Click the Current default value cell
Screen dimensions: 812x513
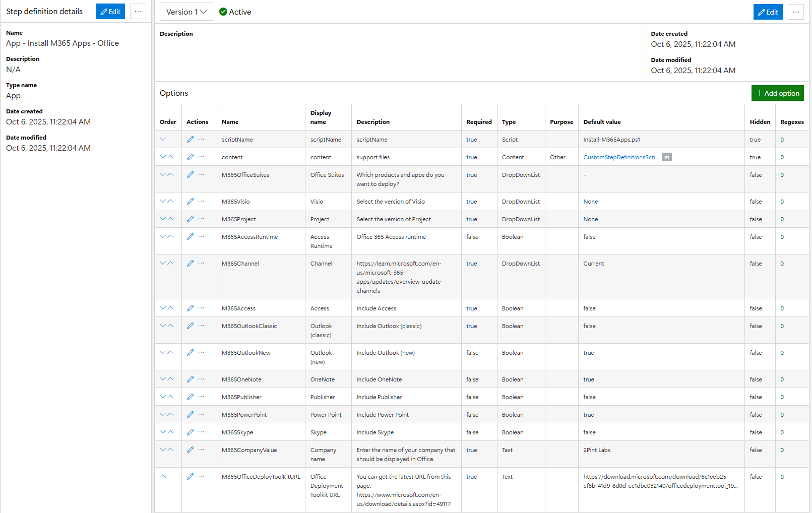pos(594,264)
